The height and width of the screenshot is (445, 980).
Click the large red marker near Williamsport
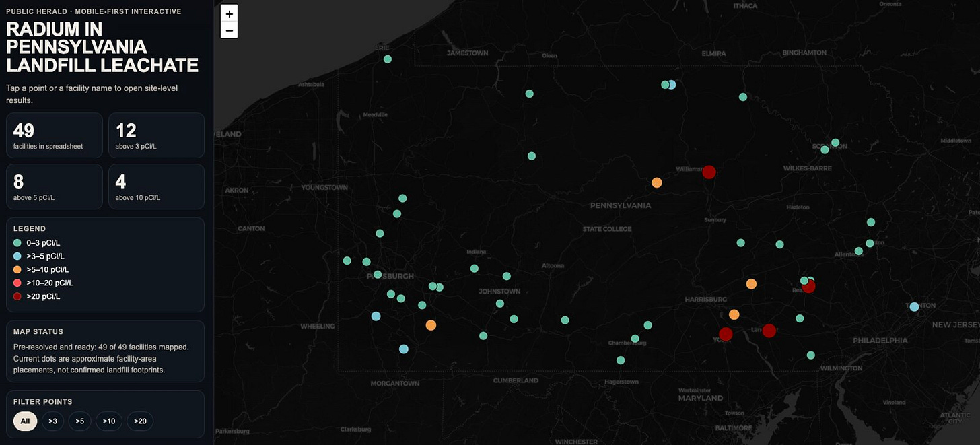coord(709,172)
